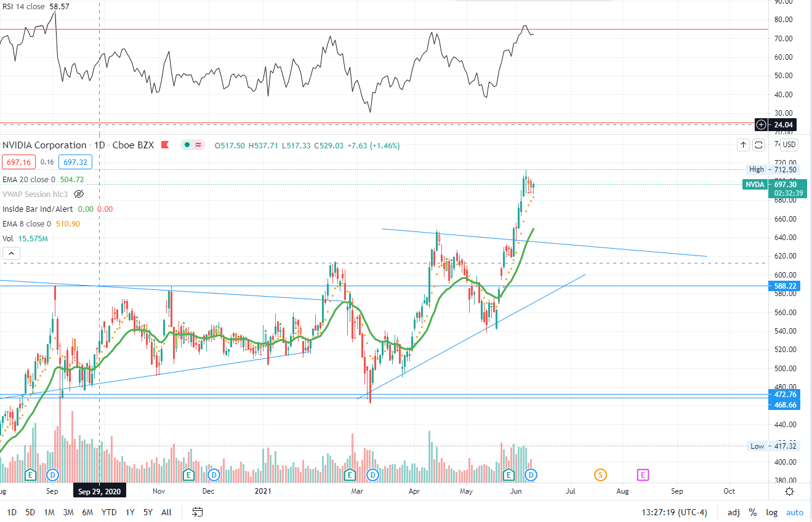
Task: Select the EMA 20 close indicator legend
Action: (43, 179)
